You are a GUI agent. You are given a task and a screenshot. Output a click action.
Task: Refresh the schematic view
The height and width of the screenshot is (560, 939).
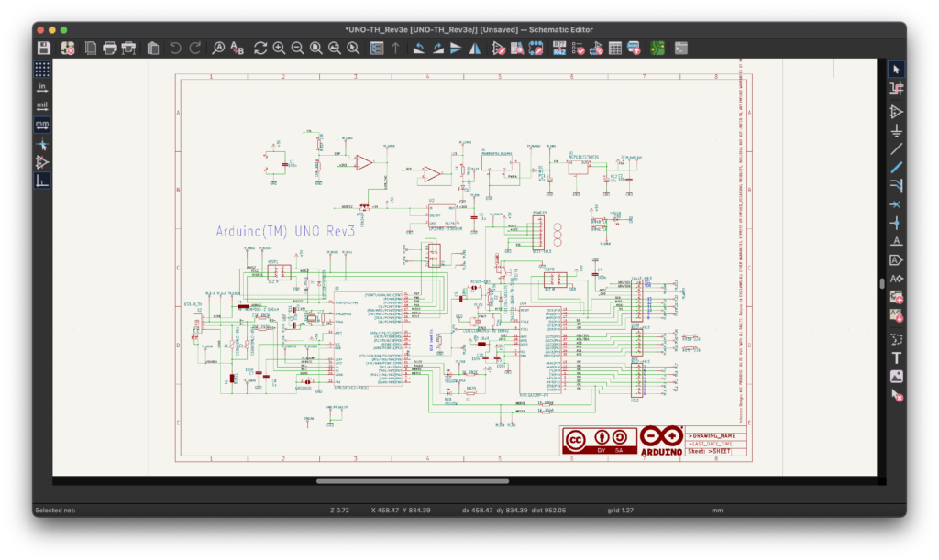click(260, 49)
